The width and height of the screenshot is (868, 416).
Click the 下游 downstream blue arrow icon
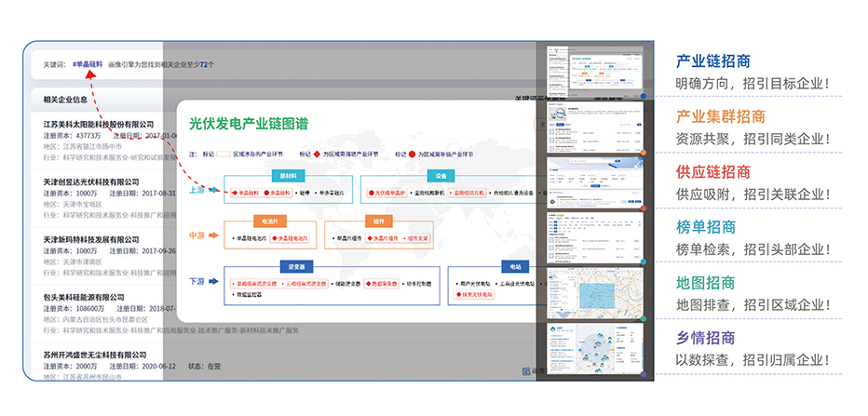(x=213, y=279)
